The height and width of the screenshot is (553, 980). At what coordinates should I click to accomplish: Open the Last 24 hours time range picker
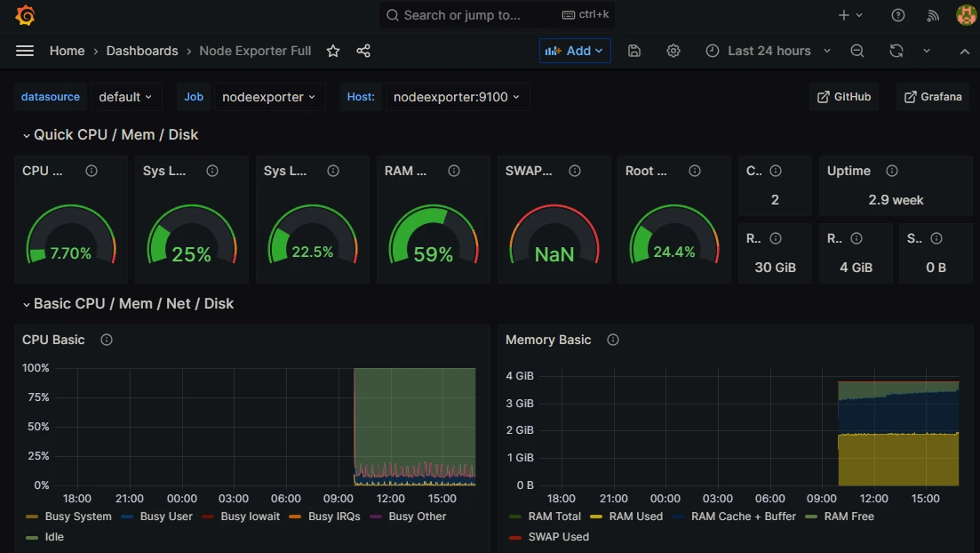766,51
